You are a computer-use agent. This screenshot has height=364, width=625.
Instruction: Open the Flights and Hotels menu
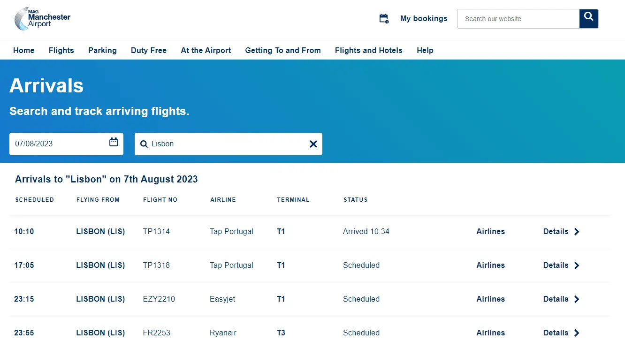[369, 50]
